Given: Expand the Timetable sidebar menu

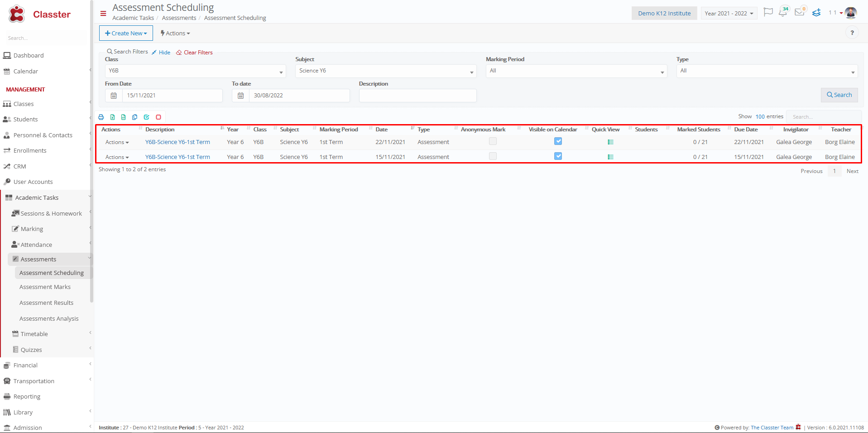Looking at the screenshot, I should (x=34, y=334).
